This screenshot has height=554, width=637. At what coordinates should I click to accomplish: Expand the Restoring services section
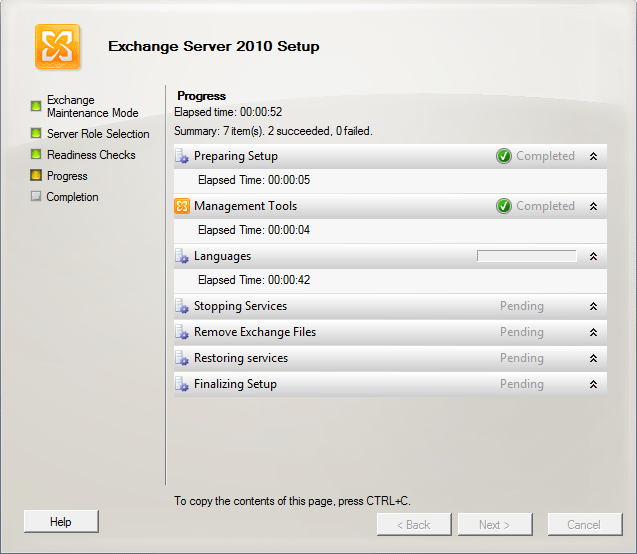tap(593, 358)
